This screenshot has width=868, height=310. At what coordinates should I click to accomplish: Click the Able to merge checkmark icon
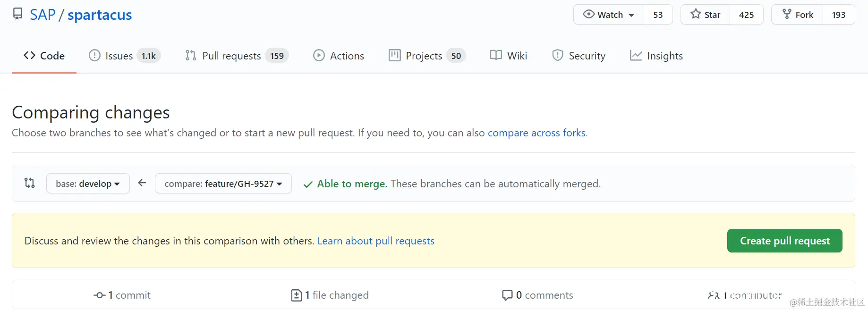(308, 184)
